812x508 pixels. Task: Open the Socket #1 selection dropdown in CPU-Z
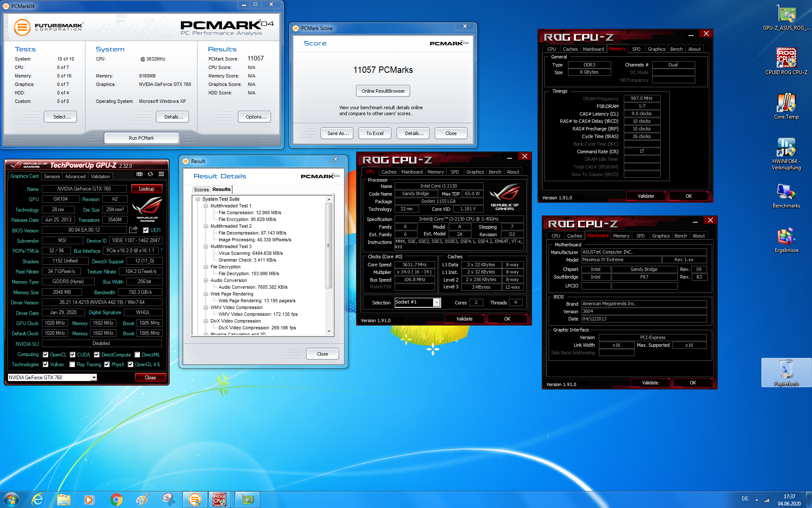436,302
